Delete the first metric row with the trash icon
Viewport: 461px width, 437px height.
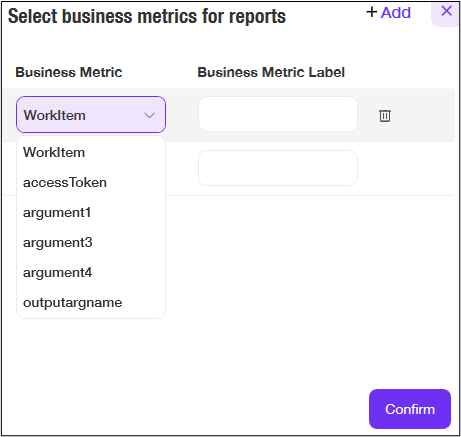click(x=385, y=116)
